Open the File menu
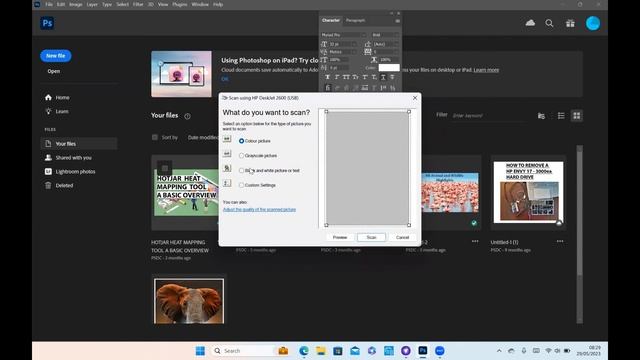 [49, 4]
